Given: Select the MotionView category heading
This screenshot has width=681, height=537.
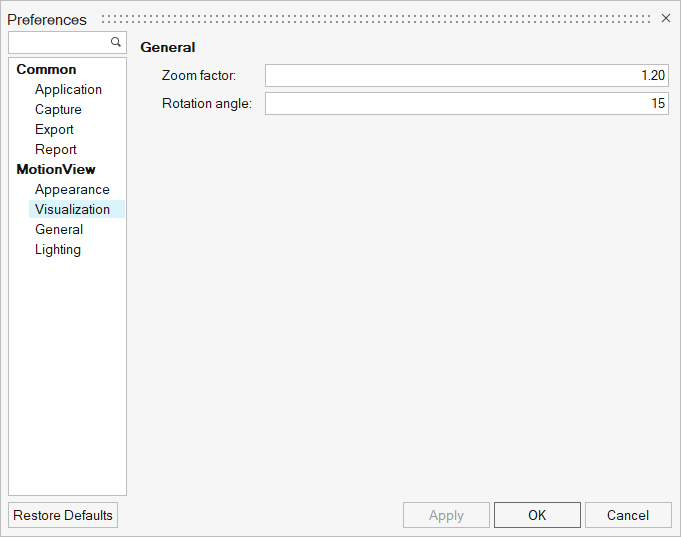Looking at the screenshot, I should click(x=56, y=169).
